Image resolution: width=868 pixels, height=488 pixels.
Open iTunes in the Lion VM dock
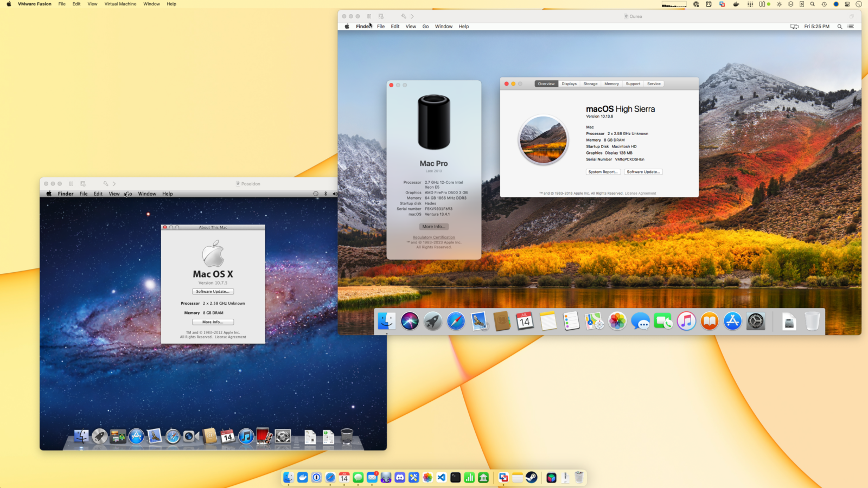(x=246, y=435)
